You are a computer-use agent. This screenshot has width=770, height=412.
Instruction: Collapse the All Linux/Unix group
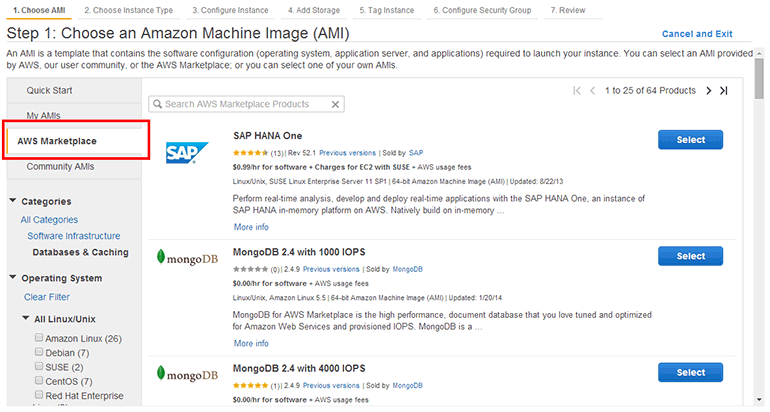tap(25, 319)
